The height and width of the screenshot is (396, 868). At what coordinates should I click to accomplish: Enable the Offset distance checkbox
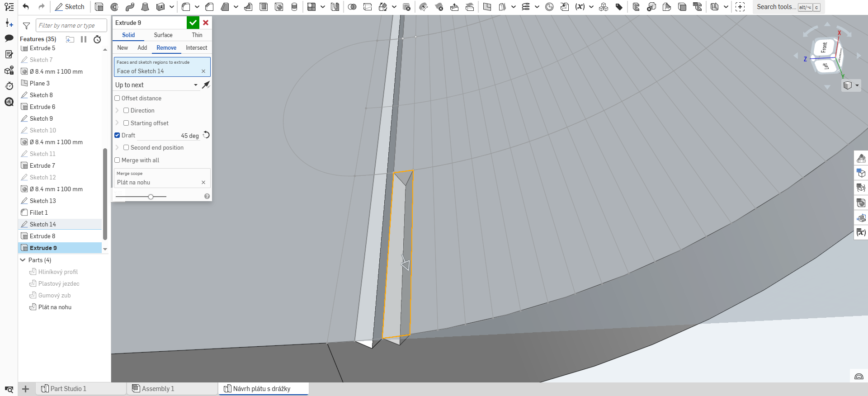pyautogui.click(x=117, y=98)
